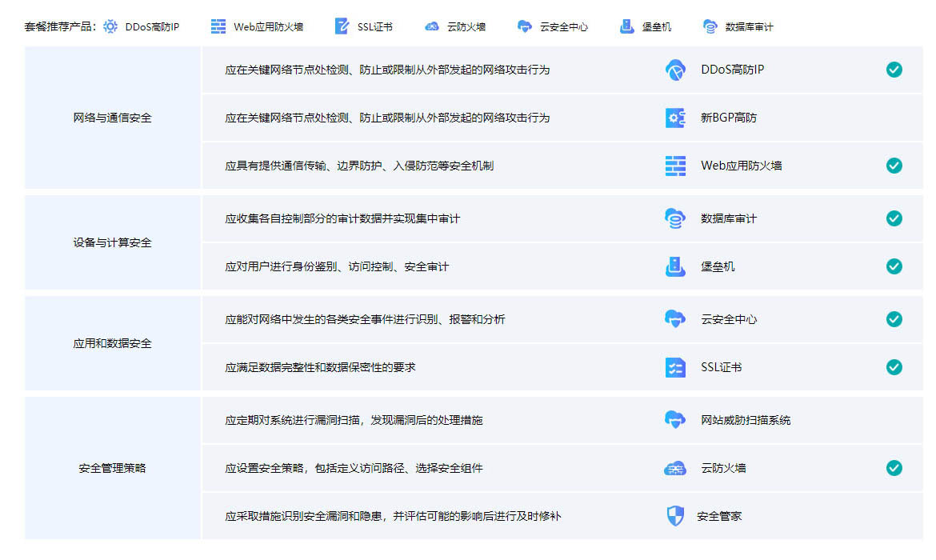Open the SSL证书 link in the recommended bar
This screenshot has height=560, width=936.
pyautogui.click(x=375, y=27)
